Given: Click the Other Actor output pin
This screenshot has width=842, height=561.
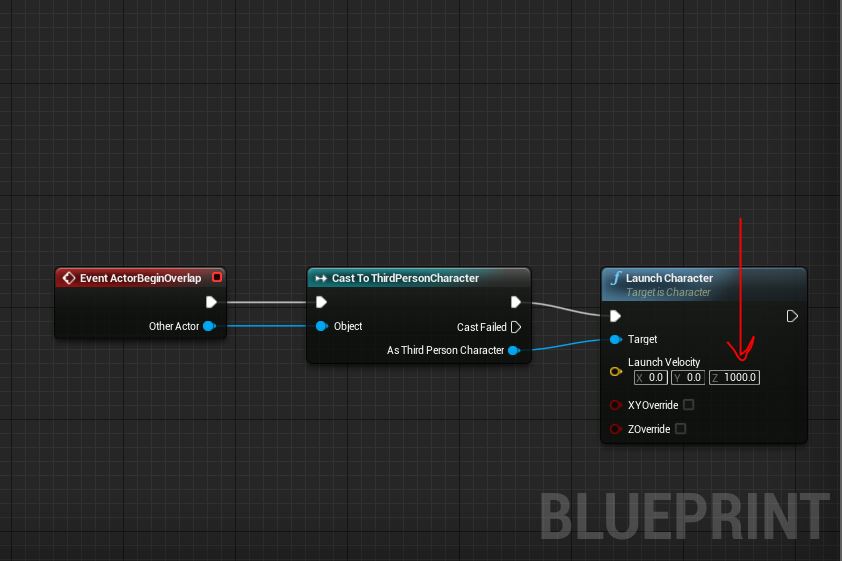Looking at the screenshot, I should point(209,326).
